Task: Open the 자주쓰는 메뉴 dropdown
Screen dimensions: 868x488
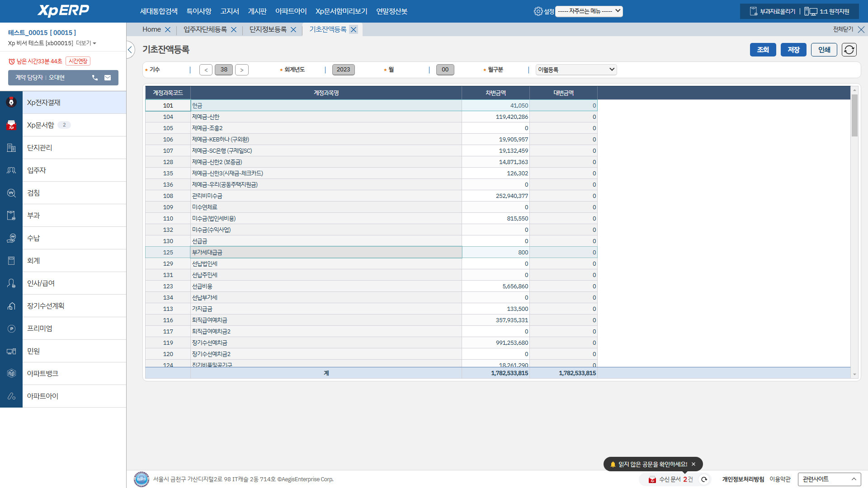Action: 589,11
